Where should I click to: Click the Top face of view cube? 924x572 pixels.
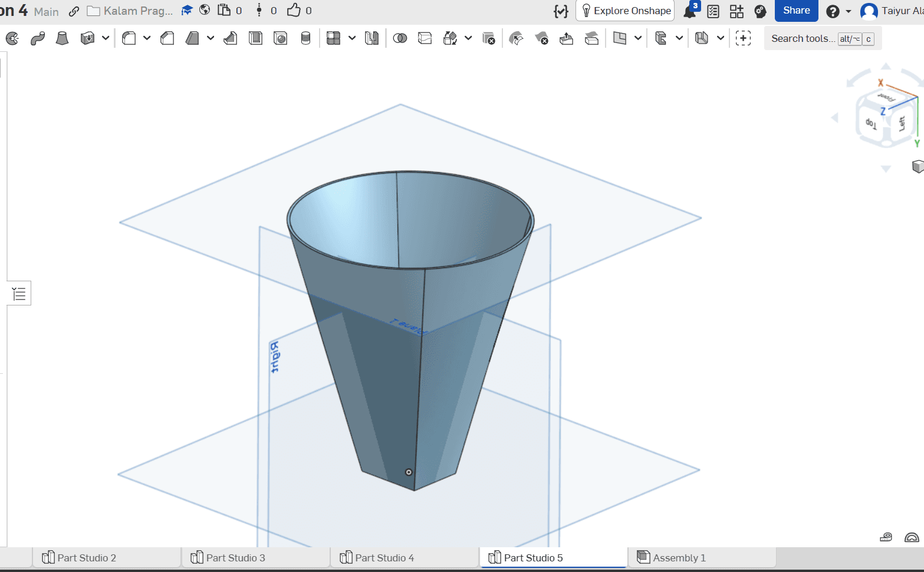(871, 123)
